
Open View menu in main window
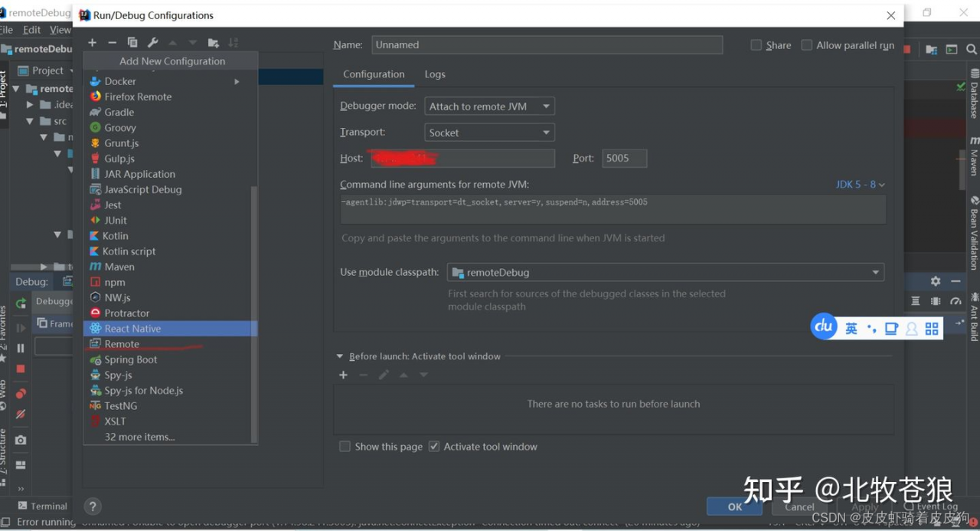60,30
